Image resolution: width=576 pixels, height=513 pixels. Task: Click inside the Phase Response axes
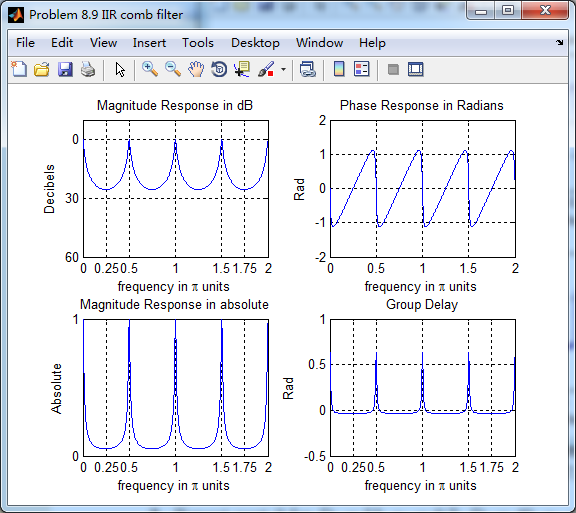click(423, 189)
